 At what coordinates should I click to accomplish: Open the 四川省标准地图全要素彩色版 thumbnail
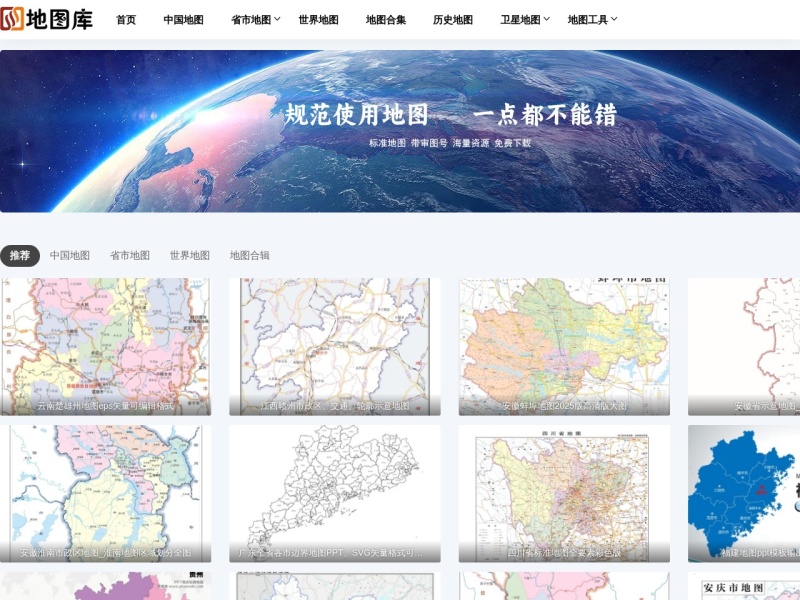click(564, 493)
